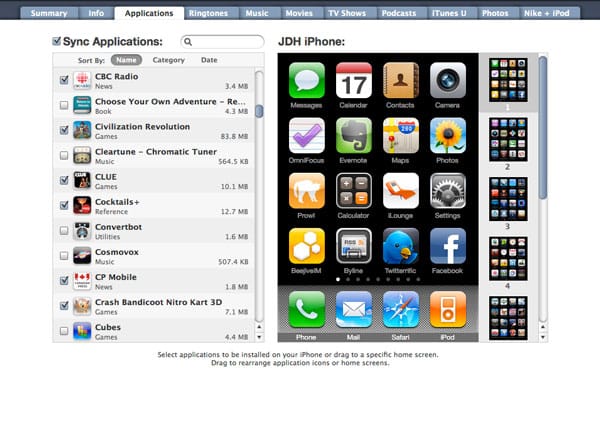Viewport: 600px width, 422px height.
Task: Toggle the Sync Applications checkbox
Action: (56, 41)
